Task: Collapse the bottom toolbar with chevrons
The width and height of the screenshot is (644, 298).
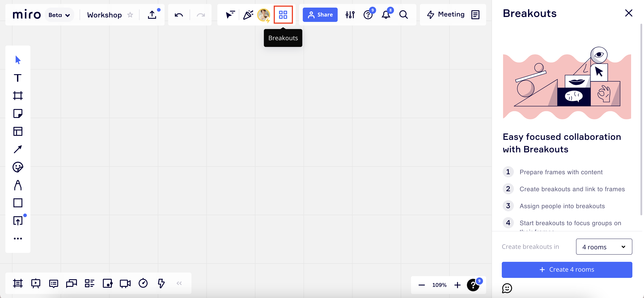Action: point(179,283)
